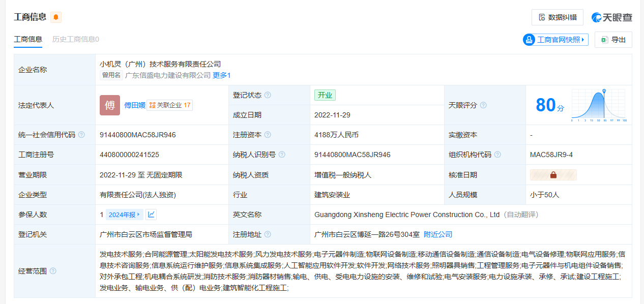
Task: Click the 80分 score value
Action: pyautogui.click(x=550, y=105)
